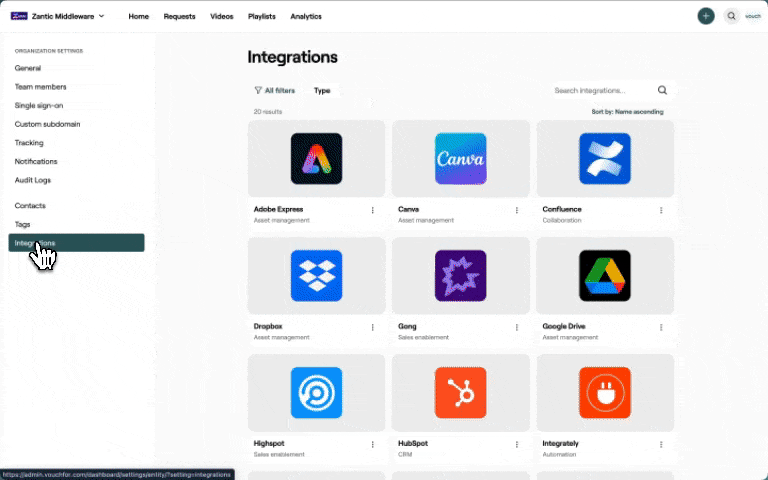Open Google Drive three-dot menu

point(661,327)
